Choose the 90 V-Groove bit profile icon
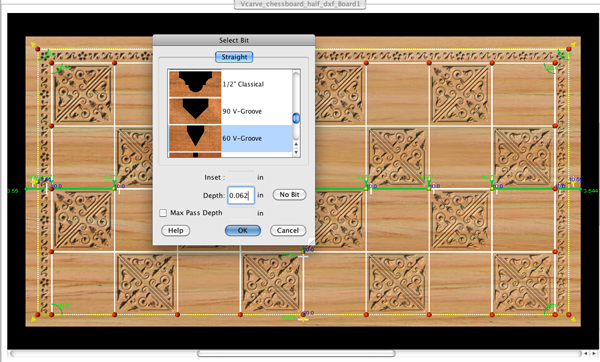The height and width of the screenshot is (362, 600). (x=195, y=111)
